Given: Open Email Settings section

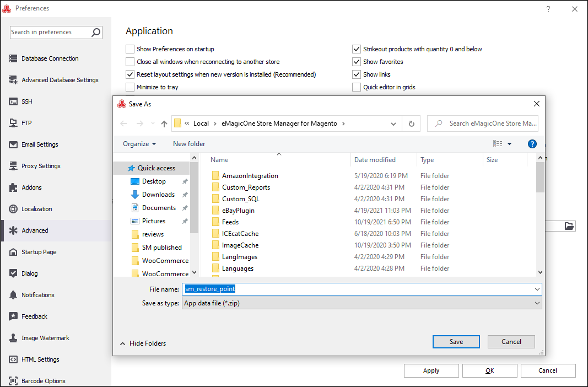Looking at the screenshot, I should point(34,144).
